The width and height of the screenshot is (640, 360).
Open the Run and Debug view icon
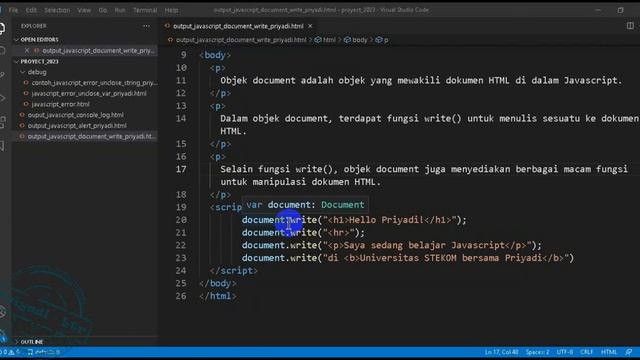click(2, 98)
